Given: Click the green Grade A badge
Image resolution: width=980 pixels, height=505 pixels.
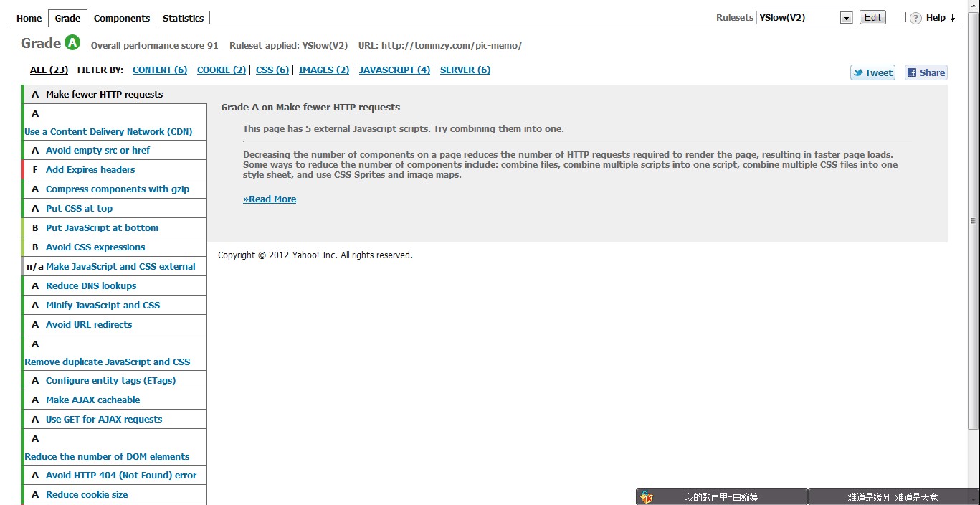Looking at the screenshot, I should [x=72, y=43].
